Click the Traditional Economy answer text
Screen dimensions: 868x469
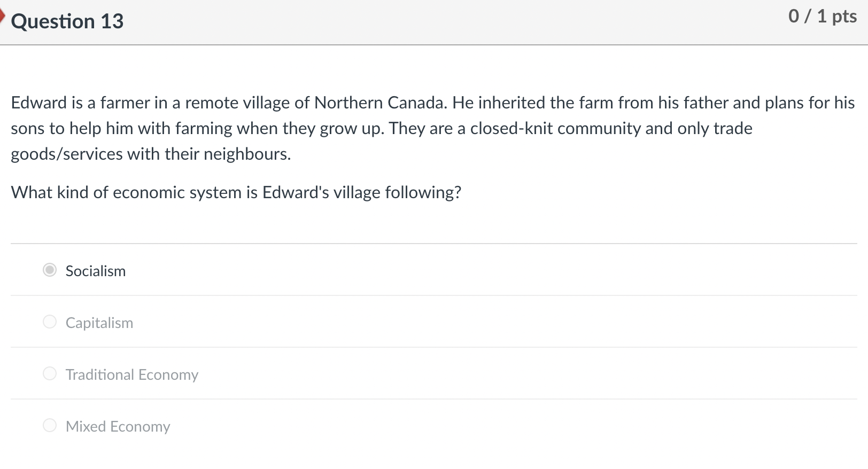[132, 375]
